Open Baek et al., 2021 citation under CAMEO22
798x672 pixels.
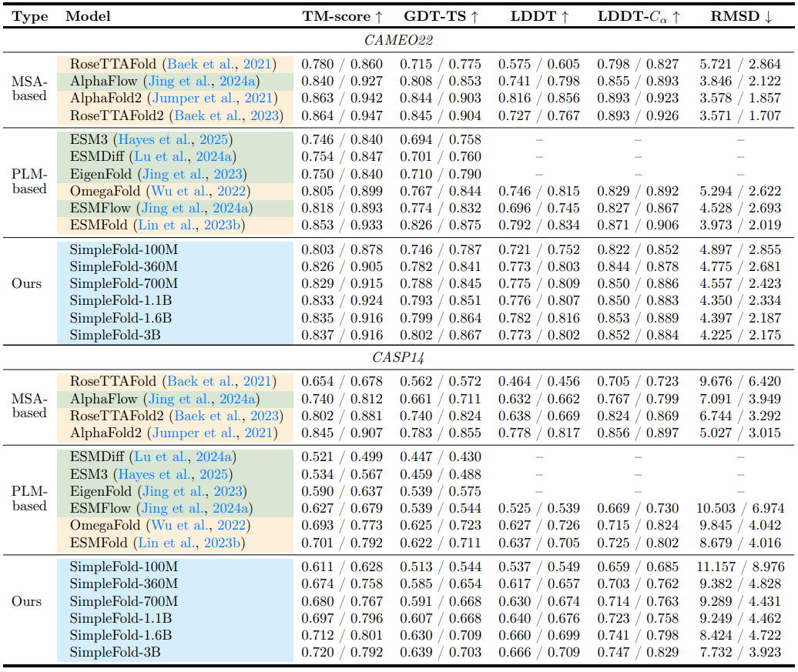coord(220,64)
